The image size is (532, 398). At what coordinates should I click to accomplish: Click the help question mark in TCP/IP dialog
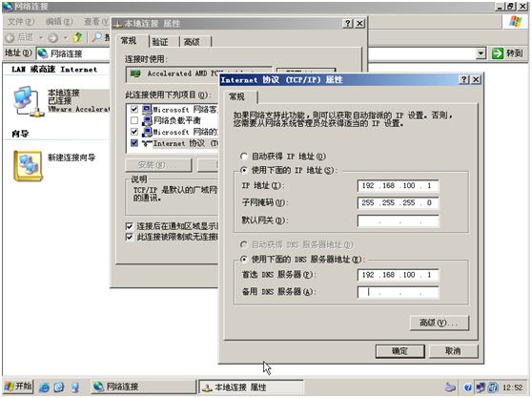(x=463, y=80)
